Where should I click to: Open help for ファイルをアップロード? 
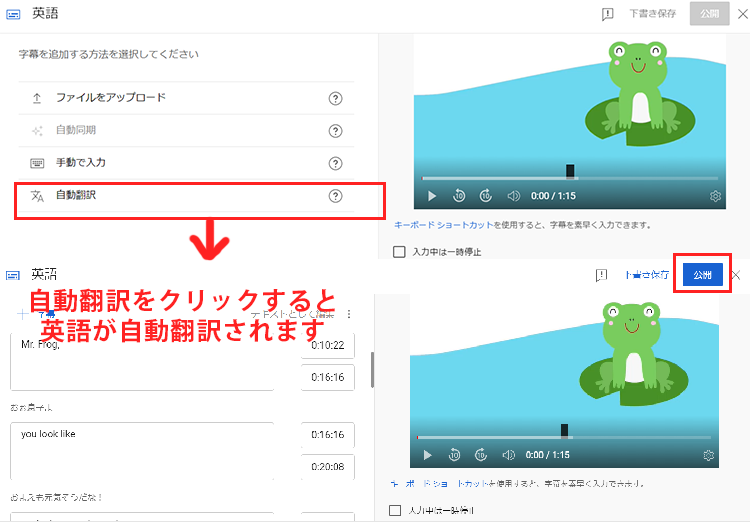(335, 99)
